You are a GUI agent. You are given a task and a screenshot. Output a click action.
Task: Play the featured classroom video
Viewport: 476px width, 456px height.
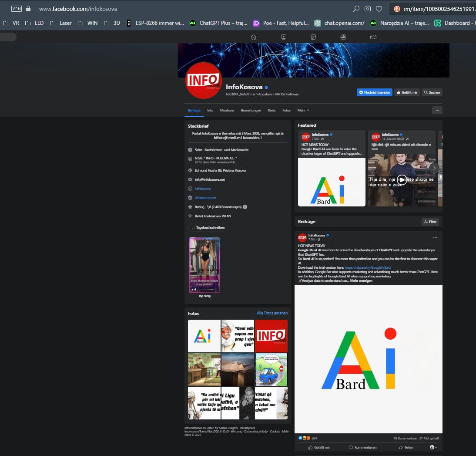(402, 179)
